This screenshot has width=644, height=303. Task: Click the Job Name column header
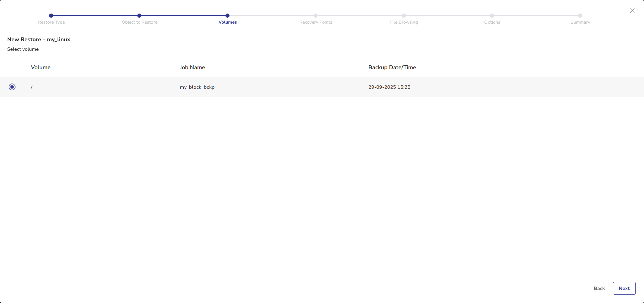coord(192,68)
